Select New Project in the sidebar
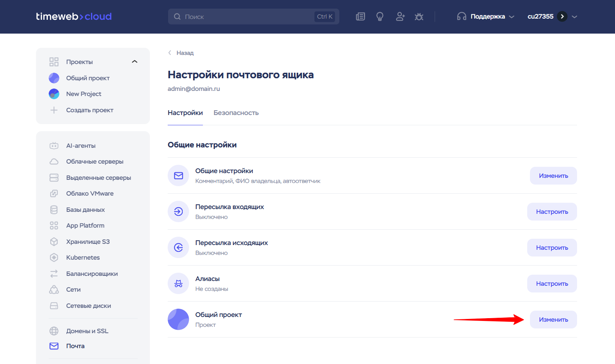Screen dimensions: 615x364 83,94
